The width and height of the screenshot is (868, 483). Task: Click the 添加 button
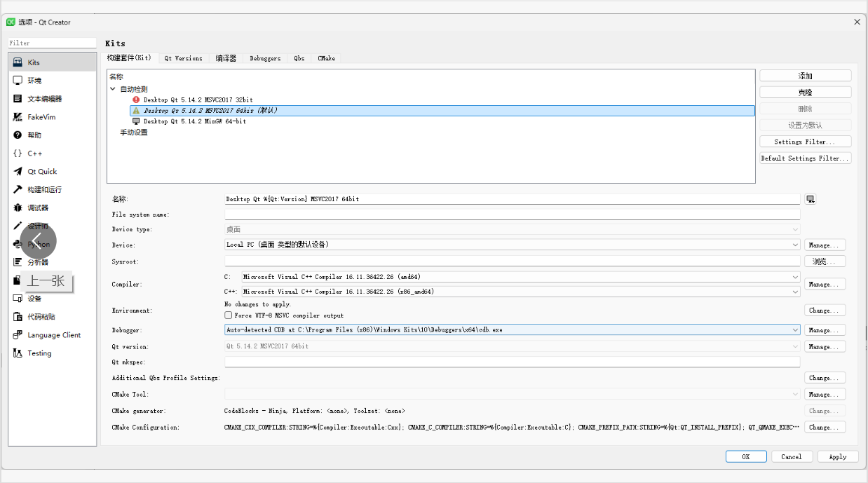coord(805,76)
